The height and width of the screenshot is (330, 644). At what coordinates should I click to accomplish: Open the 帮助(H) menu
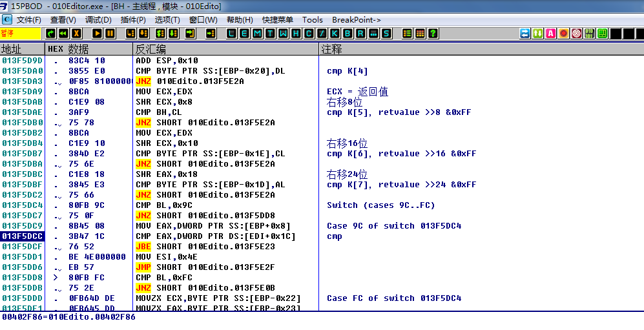point(240,20)
